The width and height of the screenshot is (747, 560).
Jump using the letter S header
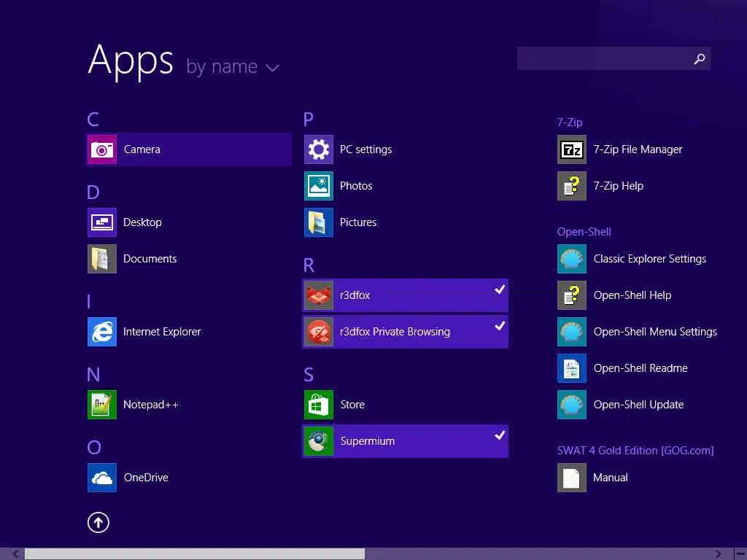309,375
